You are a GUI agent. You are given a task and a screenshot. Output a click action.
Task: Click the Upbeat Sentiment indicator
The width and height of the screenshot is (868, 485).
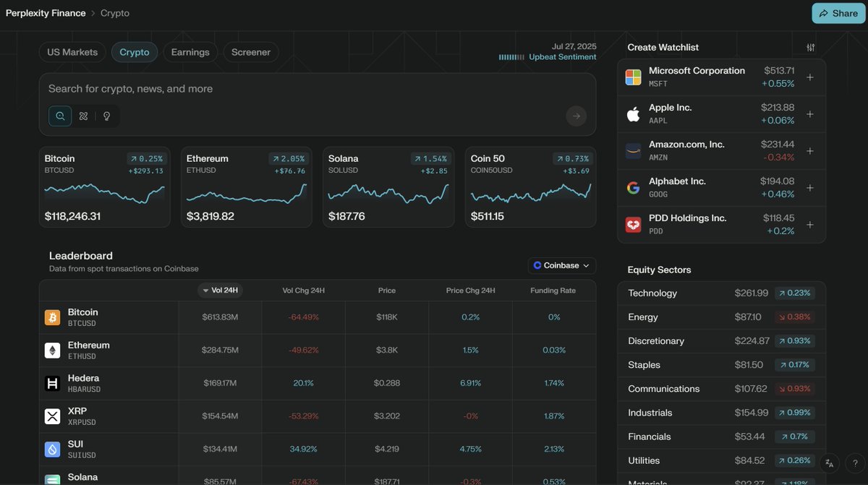[x=548, y=56]
